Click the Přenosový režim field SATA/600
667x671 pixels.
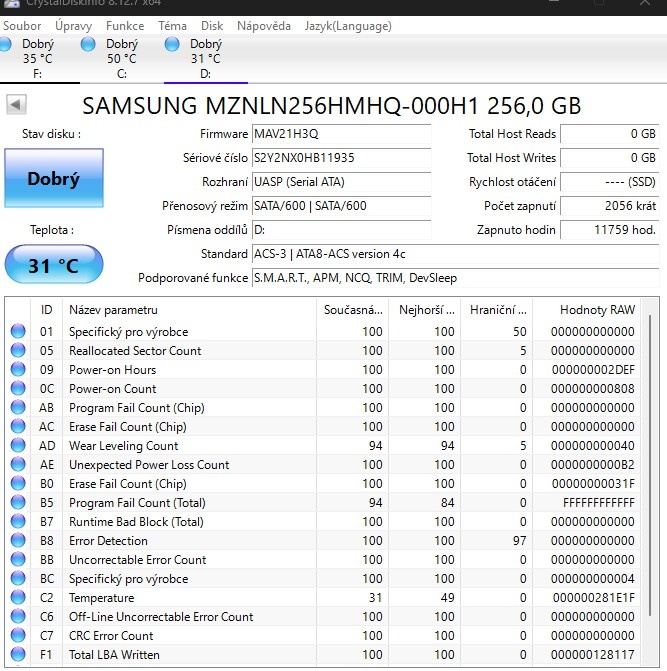point(341,206)
